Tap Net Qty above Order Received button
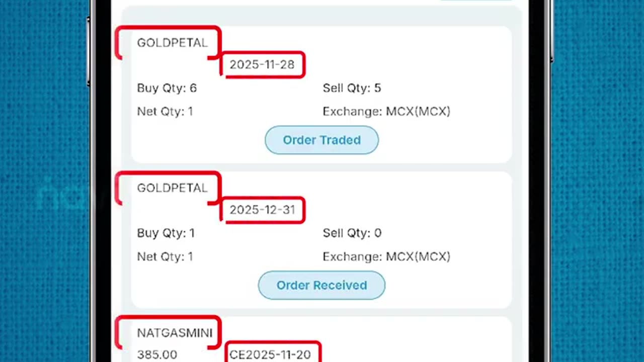 165,256
